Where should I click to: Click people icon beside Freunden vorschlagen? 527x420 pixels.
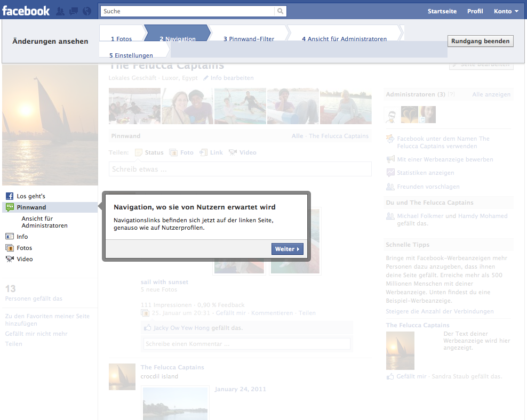[x=390, y=187]
